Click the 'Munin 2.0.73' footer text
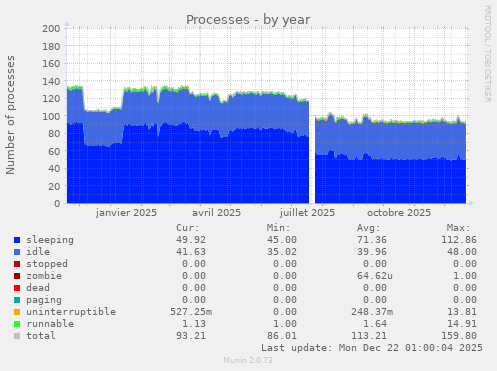The width and height of the screenshot is (497, 371). click(x=248, y=360)
